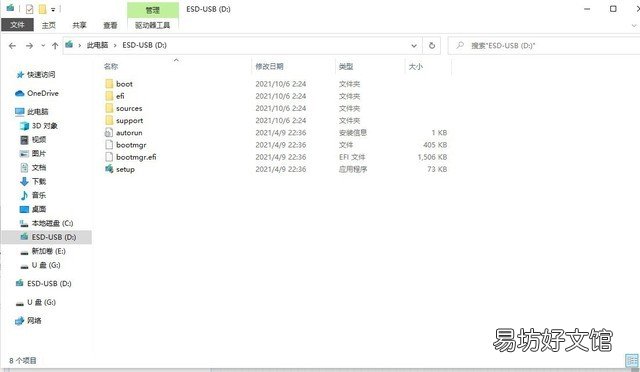Sort by the 名称 column header
This screenshot has height=372, width=640.
click(x=111, y=66)
